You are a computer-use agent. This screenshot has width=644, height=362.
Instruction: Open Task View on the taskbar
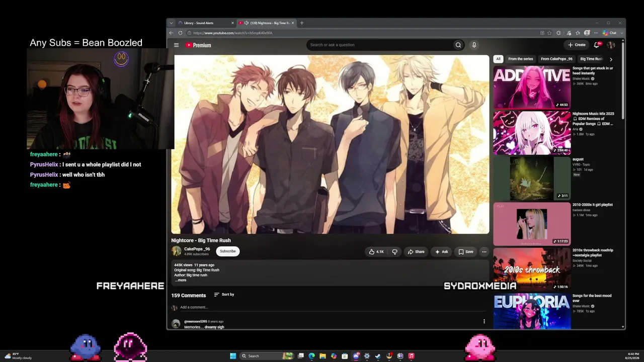pyautogui.click(x=301, y=356)
